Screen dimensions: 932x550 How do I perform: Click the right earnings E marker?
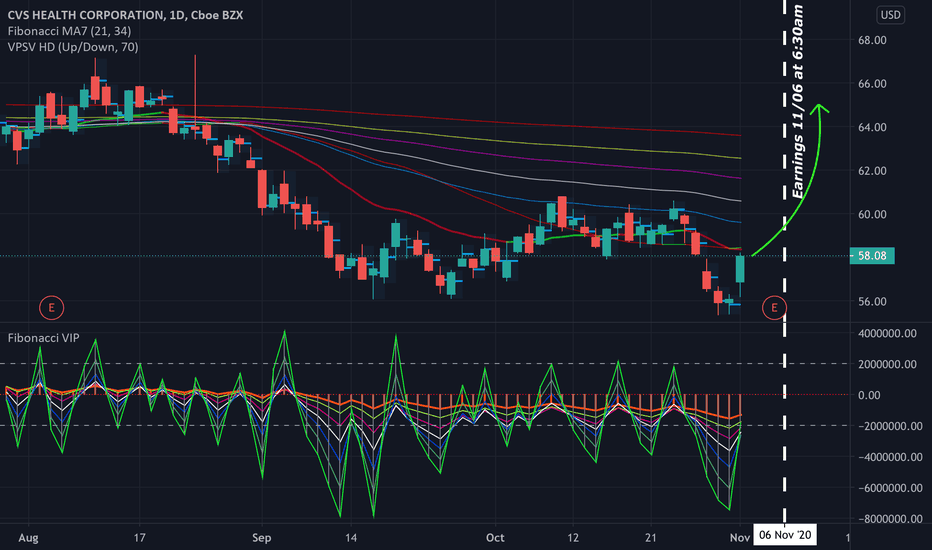pos(774,307)
